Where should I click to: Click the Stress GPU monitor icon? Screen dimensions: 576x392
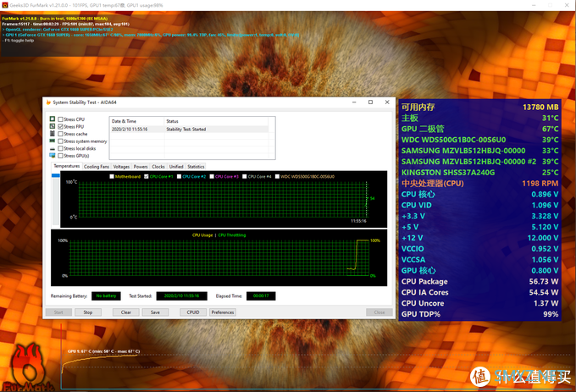click(53, 156)
